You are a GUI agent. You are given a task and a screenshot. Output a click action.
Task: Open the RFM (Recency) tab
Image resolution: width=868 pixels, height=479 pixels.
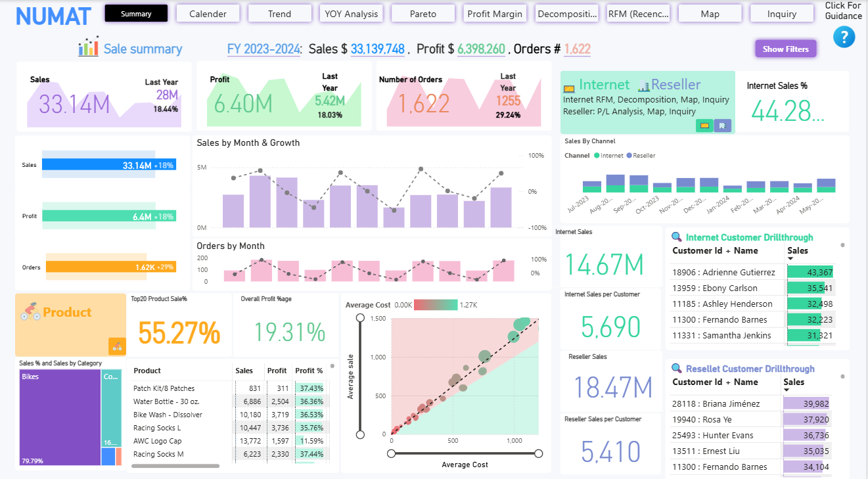pyautogui.click(x=639, y=14)
